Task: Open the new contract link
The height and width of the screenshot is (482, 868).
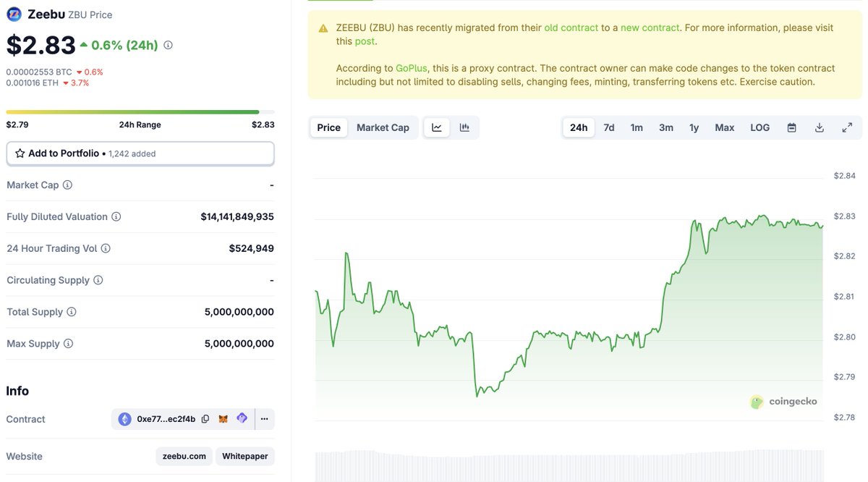Action: point(650,28)
